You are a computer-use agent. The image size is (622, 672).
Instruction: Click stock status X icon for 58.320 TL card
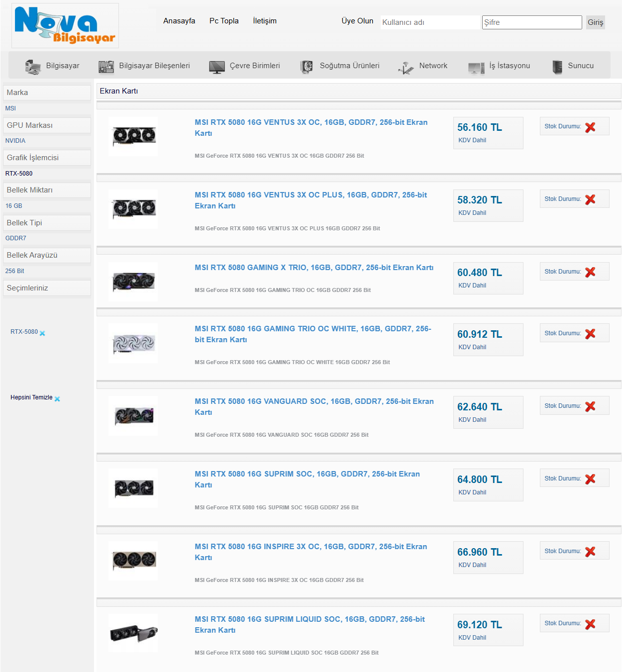point(590,200)
